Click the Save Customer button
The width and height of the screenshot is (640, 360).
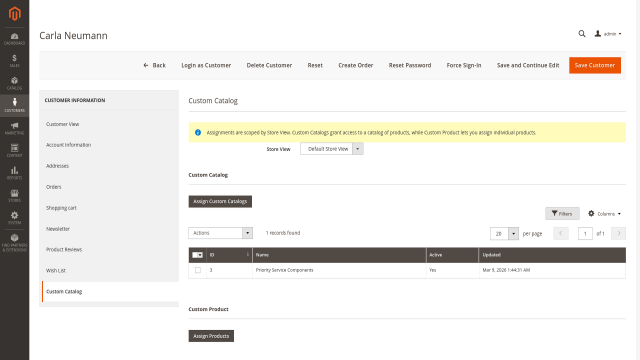point(595,65)
